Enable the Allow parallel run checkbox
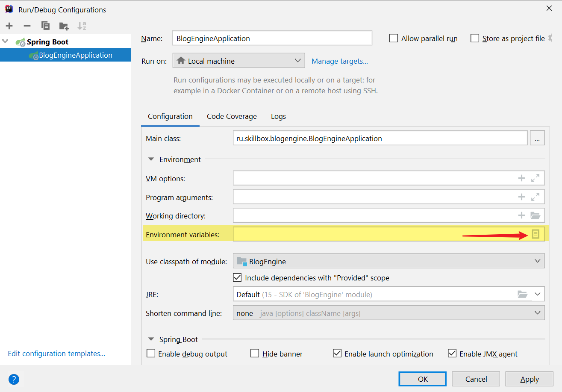The height and width of the screenshot is (392, 562). point(394,38)
